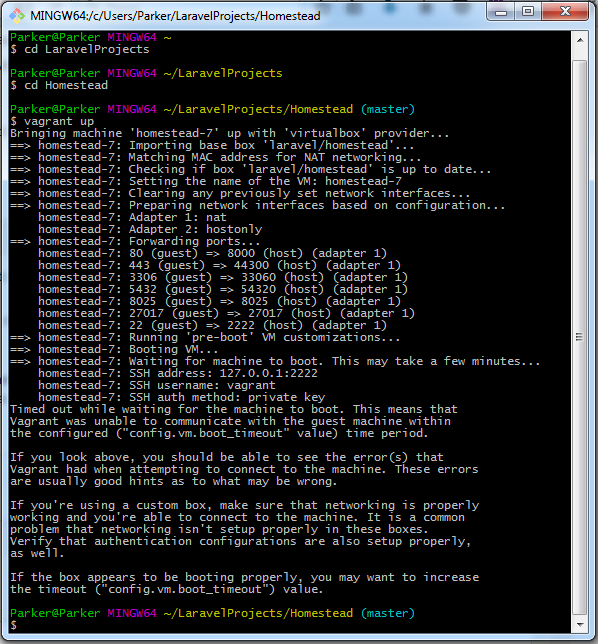Image resolution: width=598 pixels, height=644 pixels.
Task: Click the '80 (guest) => 8000 (host)' line
Action: tap(212, 253)
